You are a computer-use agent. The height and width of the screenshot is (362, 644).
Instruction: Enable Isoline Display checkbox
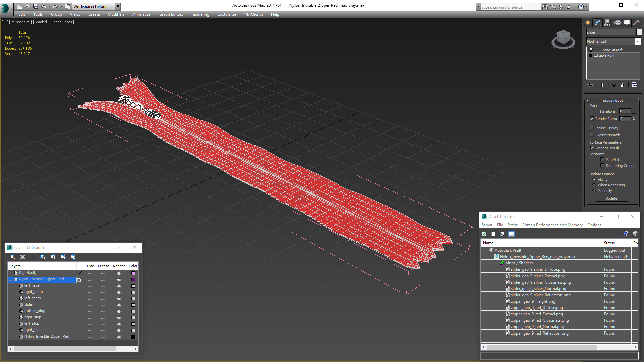592,128
